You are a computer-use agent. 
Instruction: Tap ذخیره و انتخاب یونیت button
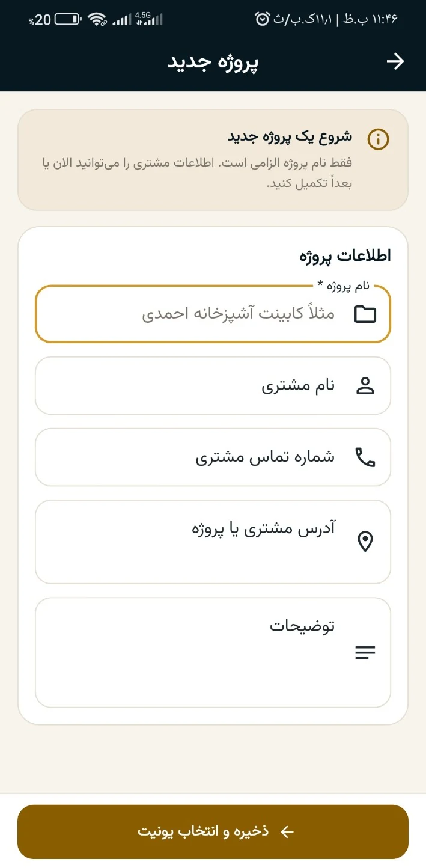(x=213, y=831)
